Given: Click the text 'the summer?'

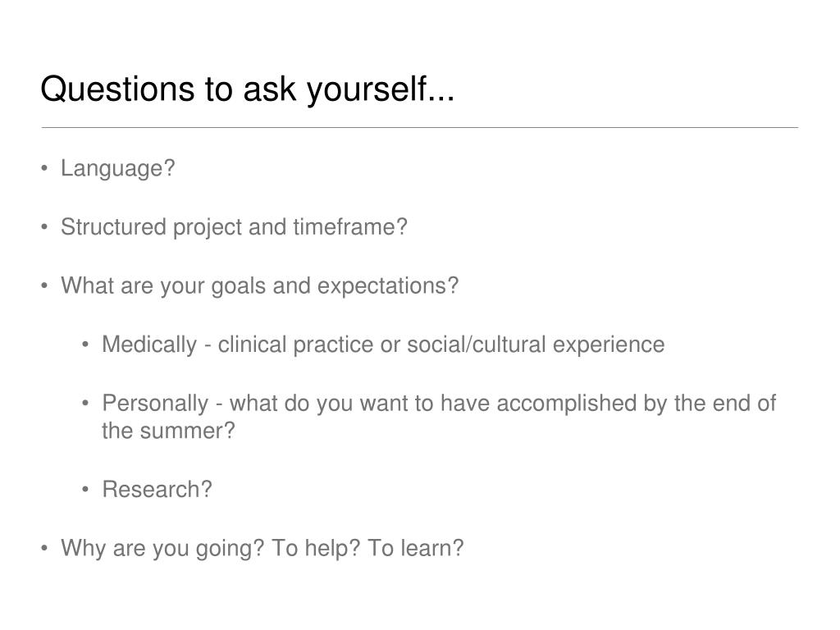Looking at the screenshot, I should [168, 431].
